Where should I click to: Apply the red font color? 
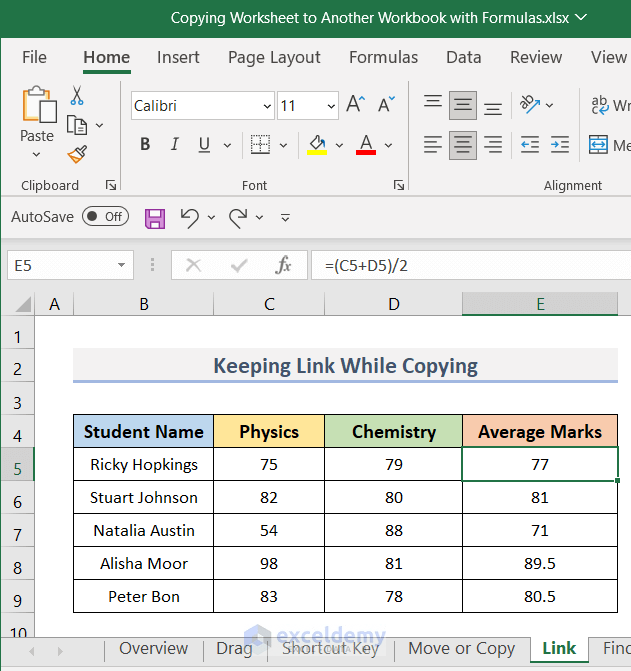[366, 145]
